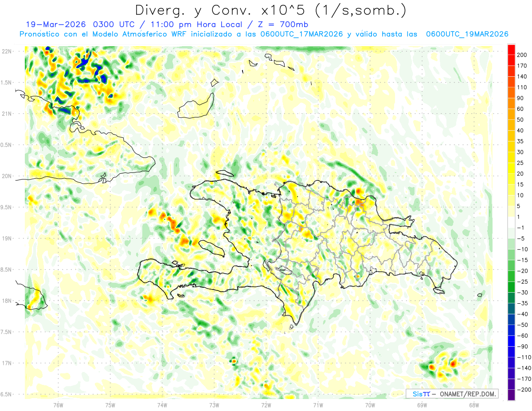Select the '-50' colorbar value
The width and height of the screenshot is (532, 411).
524,325
